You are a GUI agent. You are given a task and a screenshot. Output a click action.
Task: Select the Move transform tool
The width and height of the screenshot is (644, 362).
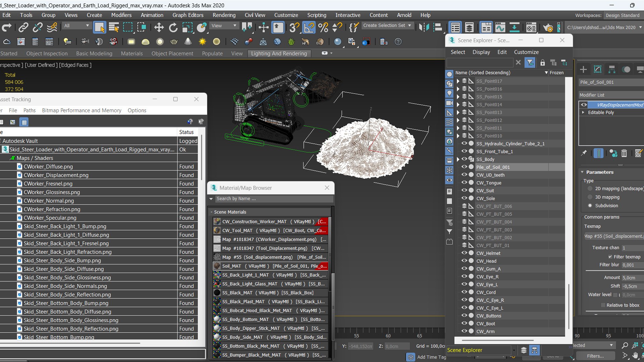coord(159,27)
